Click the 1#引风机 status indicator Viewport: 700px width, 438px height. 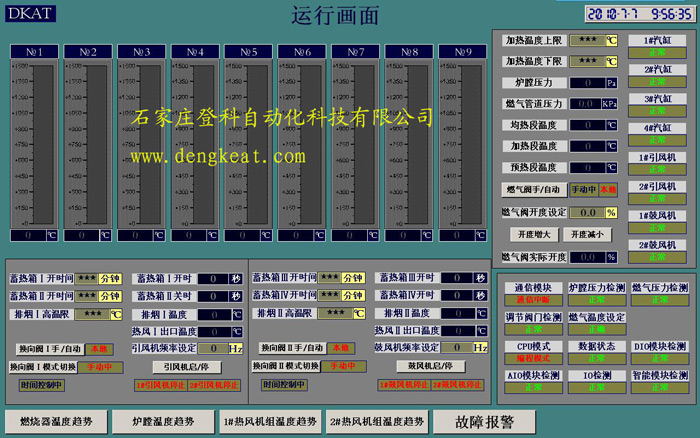pyautogui.click(x=657, y=170)
